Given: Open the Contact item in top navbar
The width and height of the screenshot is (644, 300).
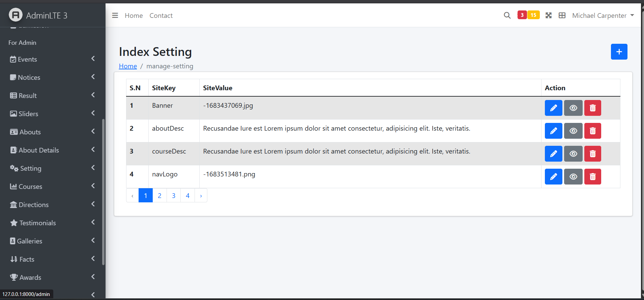Looking at the screenshot, I should (161, 15).
